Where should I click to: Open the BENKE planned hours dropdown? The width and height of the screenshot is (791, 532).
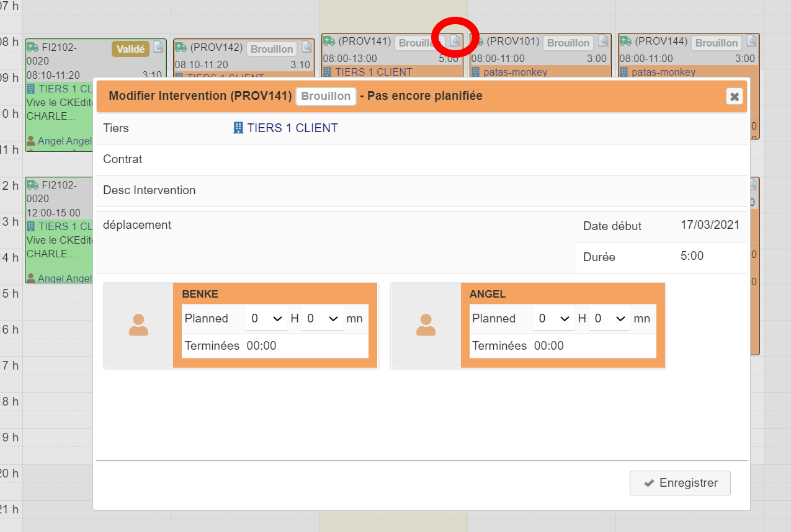(x=266, y=319)
